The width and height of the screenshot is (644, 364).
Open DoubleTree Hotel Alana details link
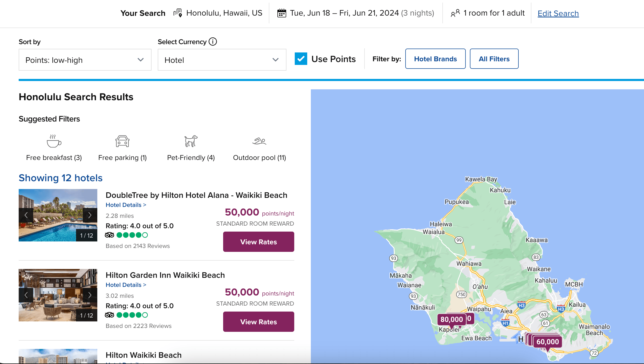(x=126, y=205)
